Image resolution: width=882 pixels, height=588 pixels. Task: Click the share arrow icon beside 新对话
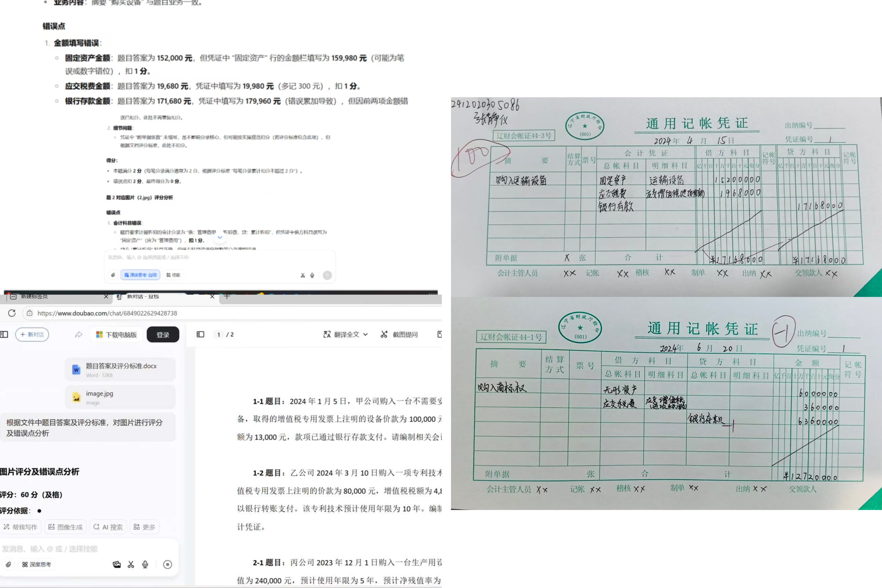78,335
